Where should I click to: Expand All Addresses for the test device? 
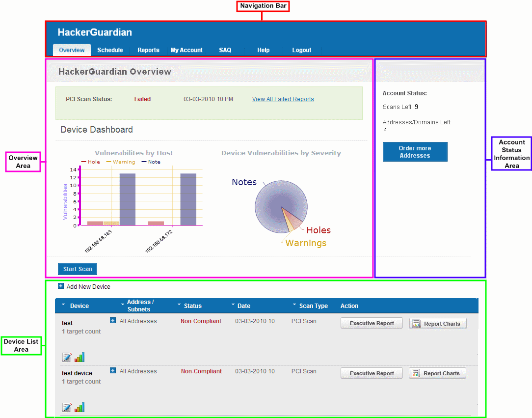(x=113, y=321)
